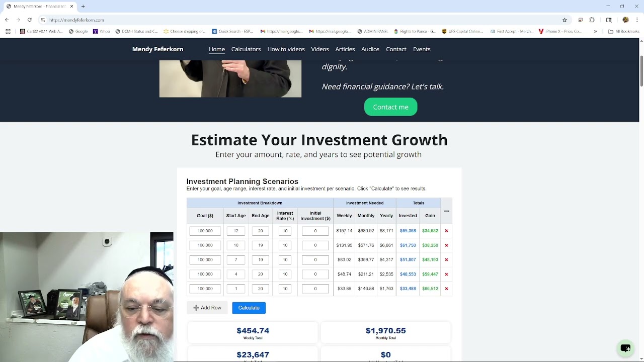Open the Yahoo bookmark
The width and height of the screenshot is (644, 362).
click(x=101, y=31)
